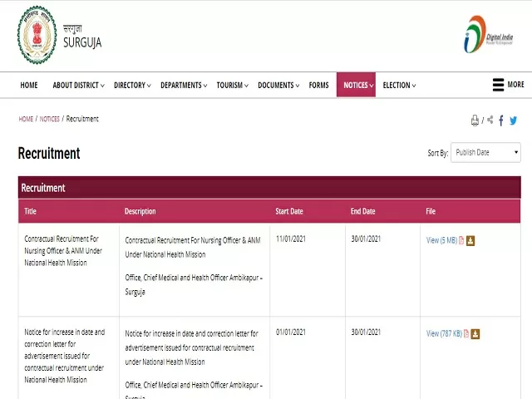Expand the Tourism dropdown menu
The image size is (532, 399).
tap(232, 85)
